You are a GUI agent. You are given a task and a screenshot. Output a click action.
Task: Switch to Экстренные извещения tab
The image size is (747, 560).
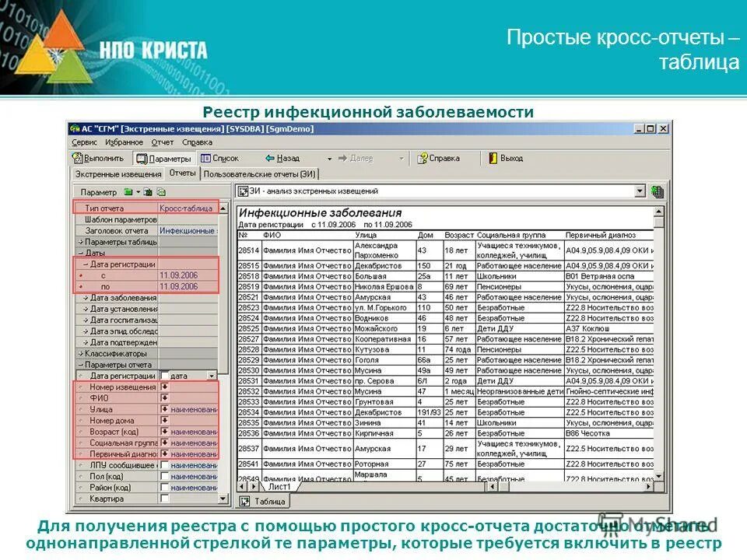(x=118, y=174)
